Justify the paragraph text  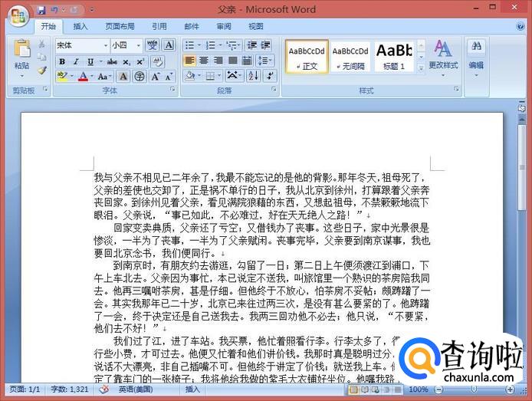233,61
